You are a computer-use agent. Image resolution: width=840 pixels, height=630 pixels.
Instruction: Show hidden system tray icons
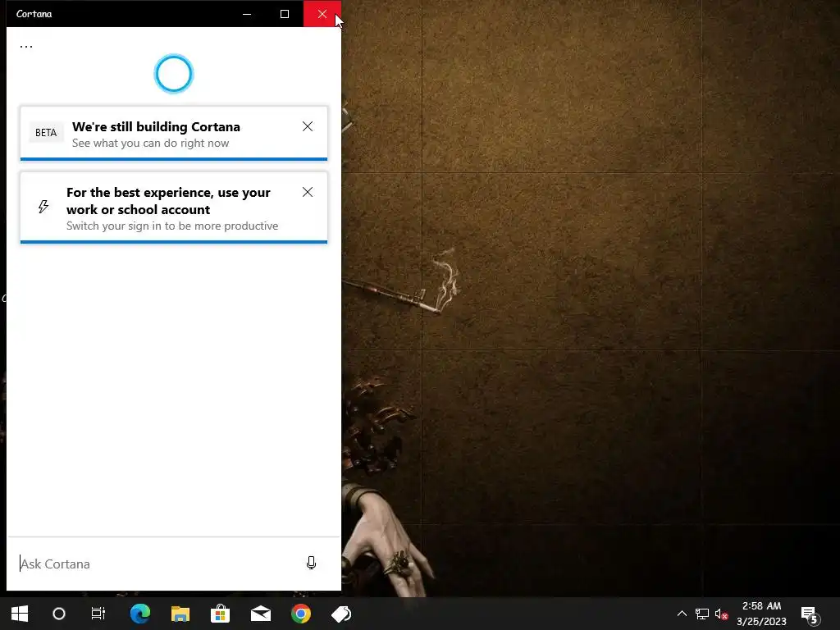pyautogui.click(x=682, y=614)
